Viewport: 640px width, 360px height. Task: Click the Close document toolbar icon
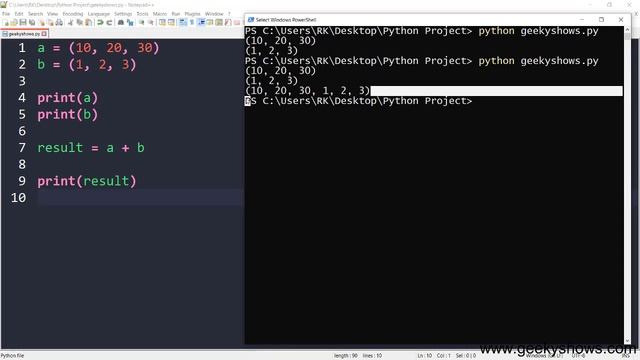point(42,22)
